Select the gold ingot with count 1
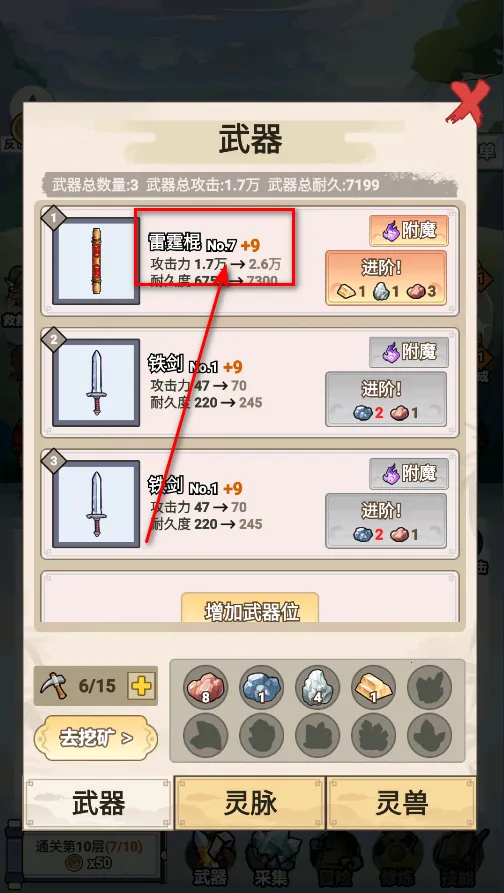The height and width of the screenshot is (893, 504). coord(373,686)
